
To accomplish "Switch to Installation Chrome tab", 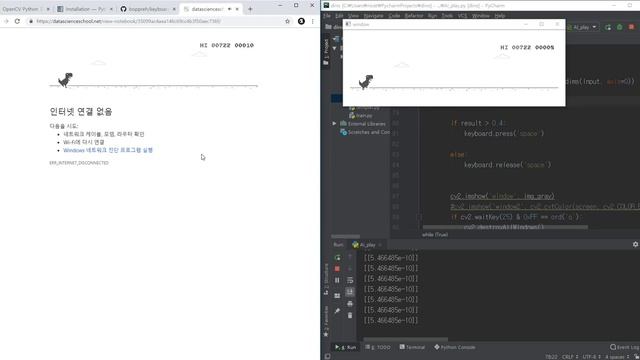I will click(84, 9).
